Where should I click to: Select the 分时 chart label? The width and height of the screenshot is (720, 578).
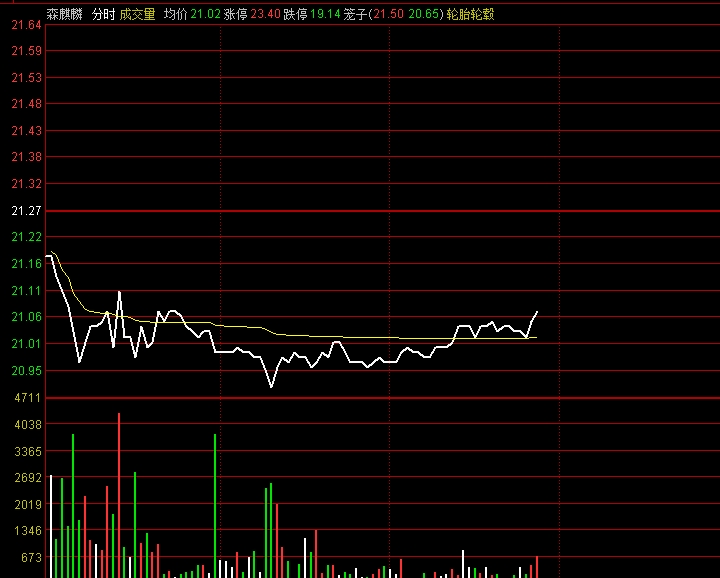point(103,14)
